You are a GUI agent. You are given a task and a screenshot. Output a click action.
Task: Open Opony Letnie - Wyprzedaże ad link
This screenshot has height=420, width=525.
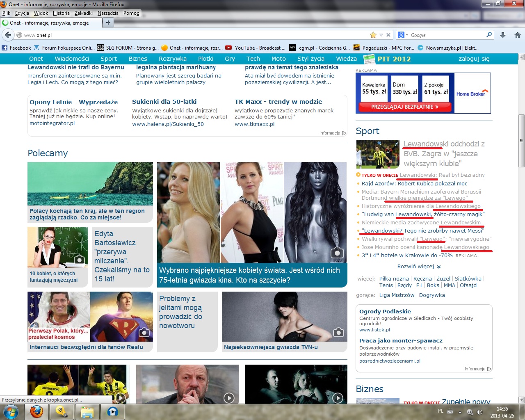click(x=73, y=102)
